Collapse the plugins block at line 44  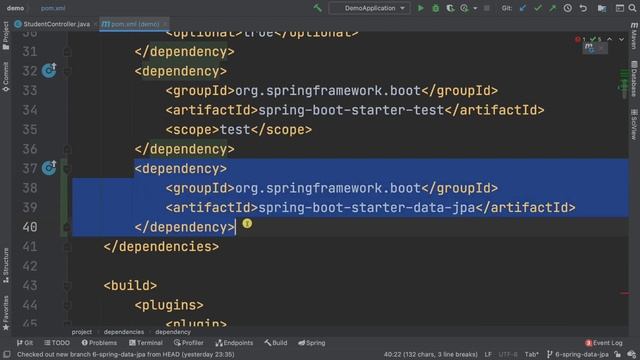pos(67,305)
